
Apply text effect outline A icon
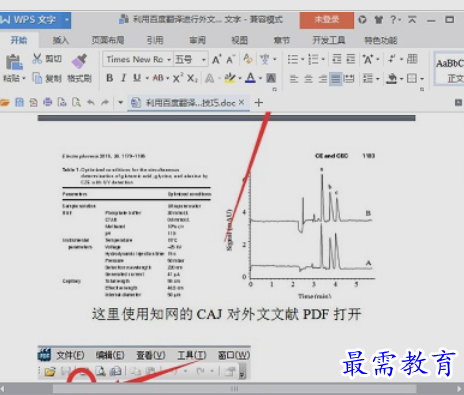209,78
